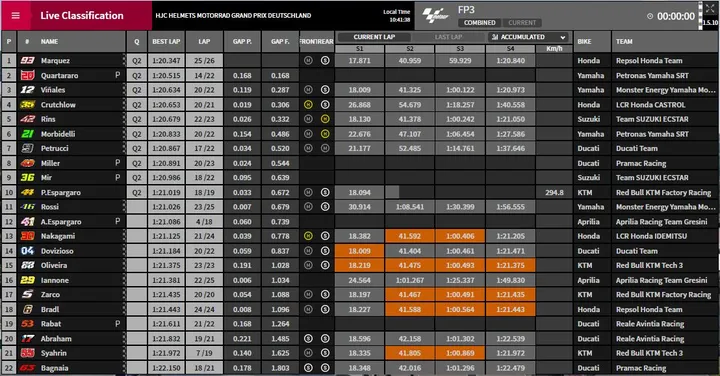720x376 pixels.
Task: Click Oliveira's orange S4 time 1:21.375
Action: click(511, 265)
